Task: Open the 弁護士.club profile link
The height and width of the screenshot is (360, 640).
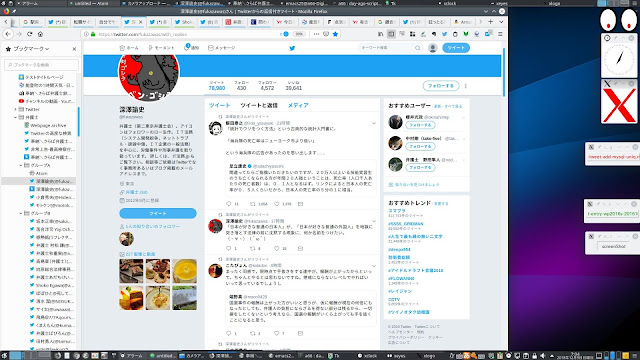Action: click(x=136, y=192)
